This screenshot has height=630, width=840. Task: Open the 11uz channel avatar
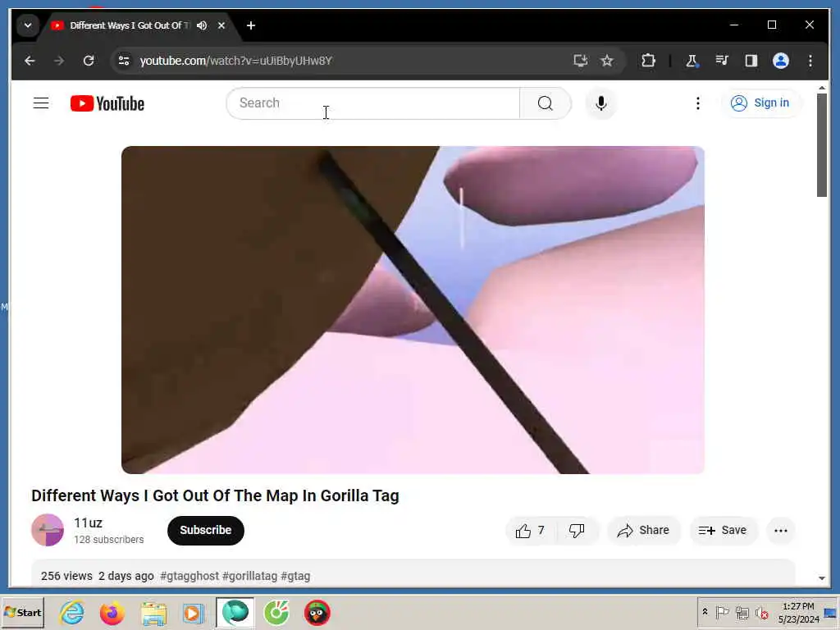coord(48,530)
